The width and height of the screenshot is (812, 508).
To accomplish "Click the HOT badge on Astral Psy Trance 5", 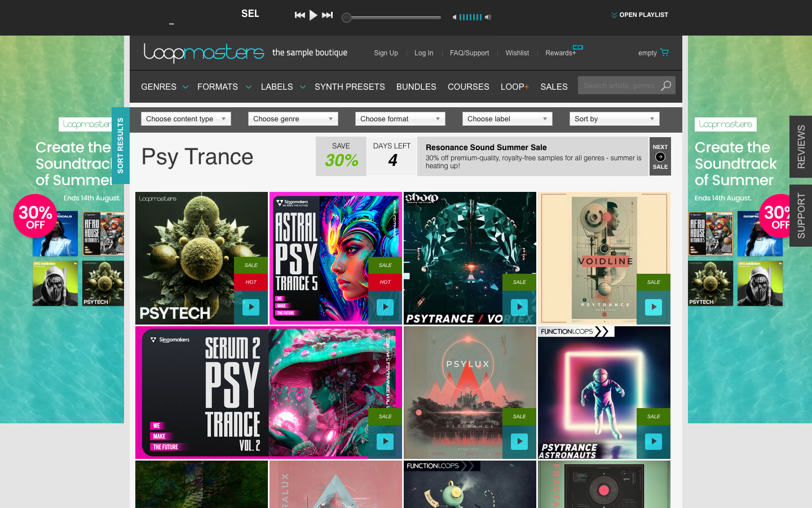I will (x=385, y=282).
